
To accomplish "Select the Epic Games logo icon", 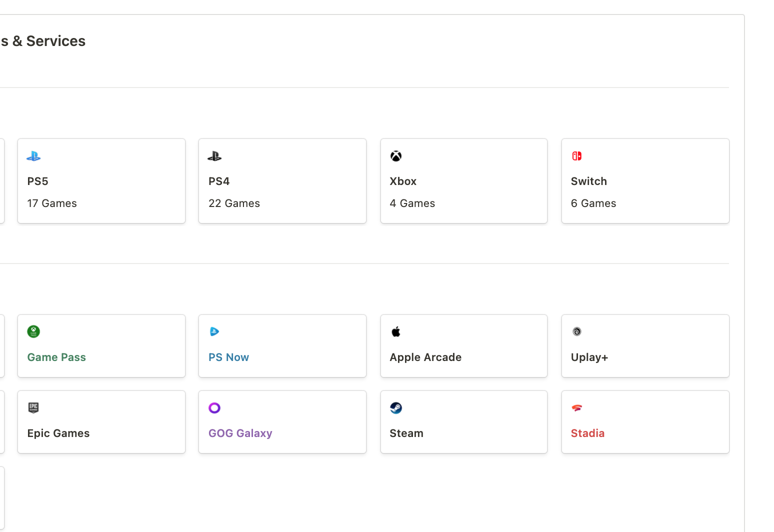I will click(33, 407).
